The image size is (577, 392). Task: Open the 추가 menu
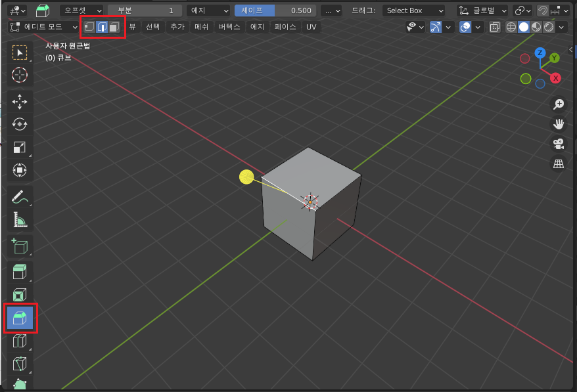click(x=177, y=27)
